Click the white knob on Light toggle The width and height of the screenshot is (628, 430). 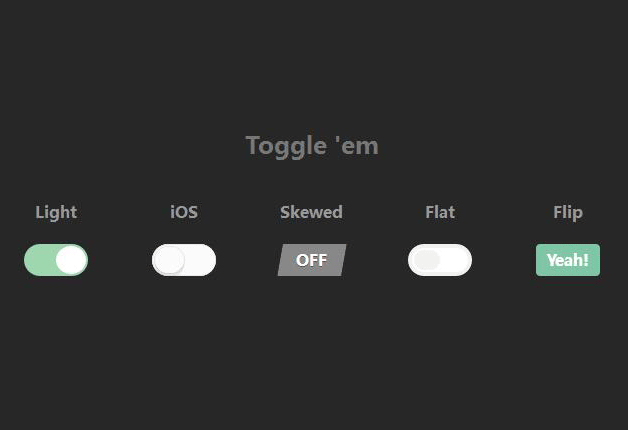(x=71, y=260)
